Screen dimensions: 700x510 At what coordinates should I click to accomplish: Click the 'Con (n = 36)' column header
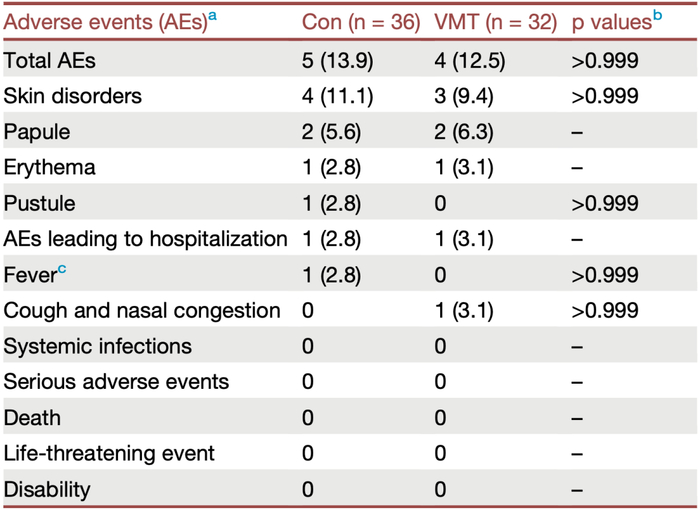360,22
